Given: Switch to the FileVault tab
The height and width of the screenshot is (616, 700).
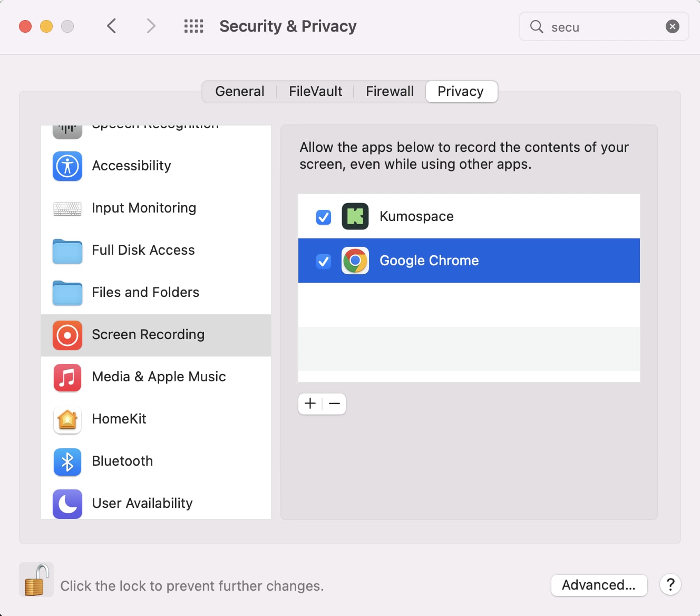Looking at the screenshot, I should pos(315,92).
